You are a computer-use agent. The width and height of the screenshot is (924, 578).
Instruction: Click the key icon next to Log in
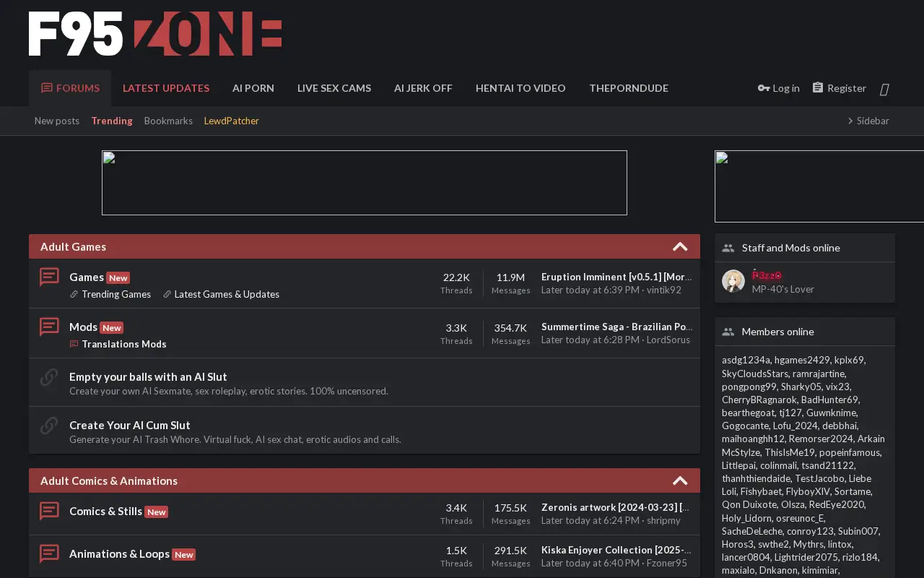[x=764, y=88]
